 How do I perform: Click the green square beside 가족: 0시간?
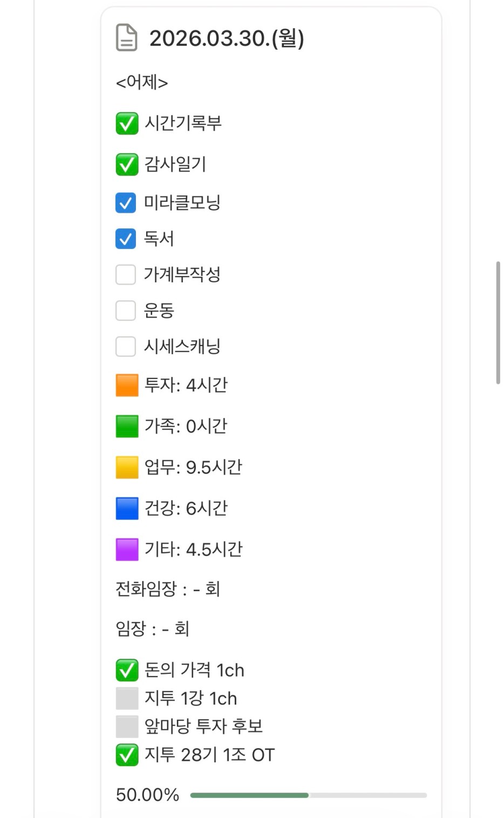pos(127,427)
